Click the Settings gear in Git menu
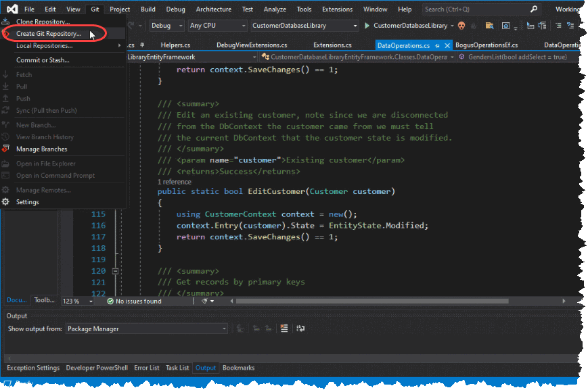The width and height of the screenshot is (588, 390). (x=6, y=202)
